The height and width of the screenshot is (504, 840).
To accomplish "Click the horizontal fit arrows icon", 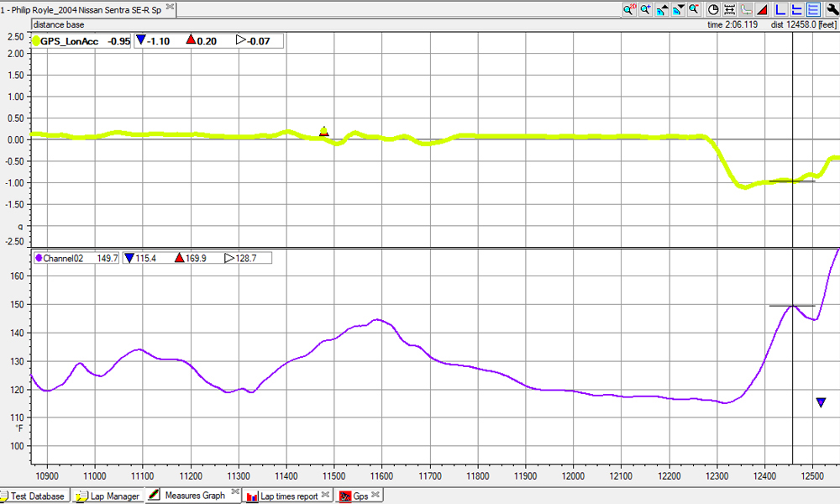I will click(x=729, y=10).
